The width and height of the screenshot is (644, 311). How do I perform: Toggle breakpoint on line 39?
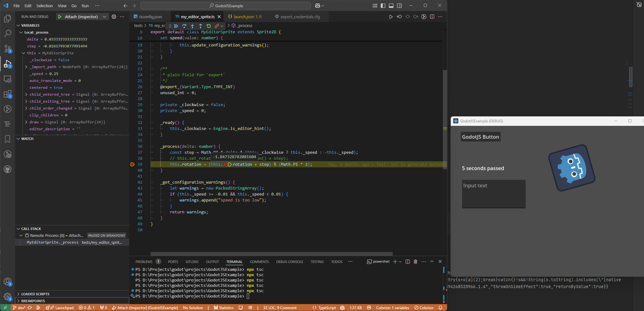point(132,164)
